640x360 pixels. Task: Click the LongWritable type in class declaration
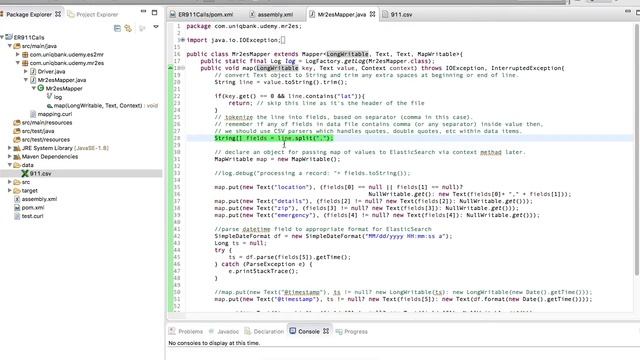pyautogui.click(x=347, y=54)
